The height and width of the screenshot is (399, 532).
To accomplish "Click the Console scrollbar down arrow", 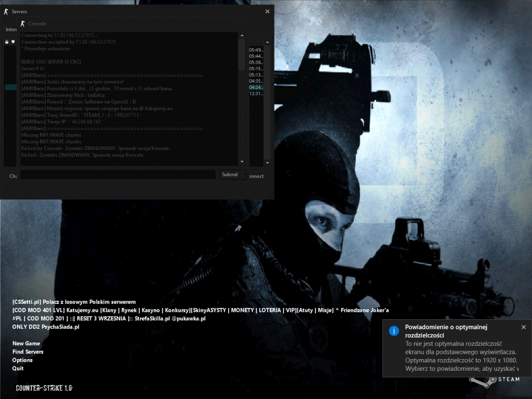I will coord(242,162).
